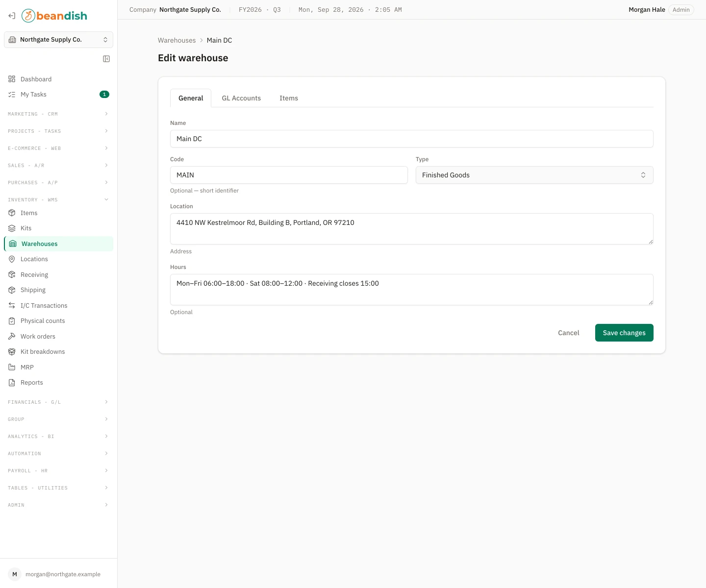Screen dimensions: 706x588
Task: Click the Hours text area
Action: pos(412,290)
